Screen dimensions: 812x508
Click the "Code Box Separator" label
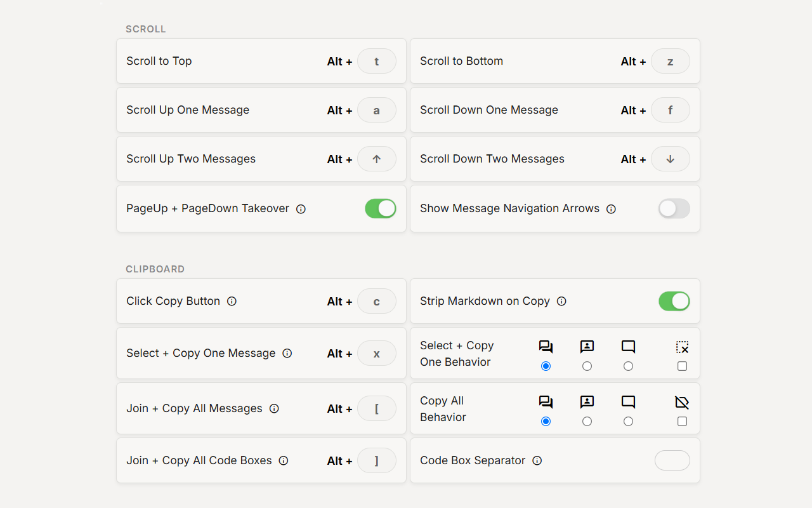point(473,460)
